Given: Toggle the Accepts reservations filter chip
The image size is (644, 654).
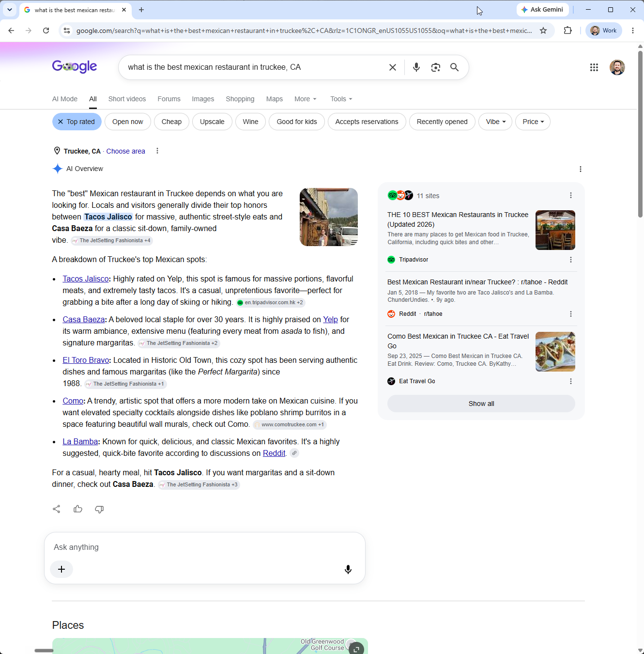Looking at the screenshot, I should tap(367, 122).
